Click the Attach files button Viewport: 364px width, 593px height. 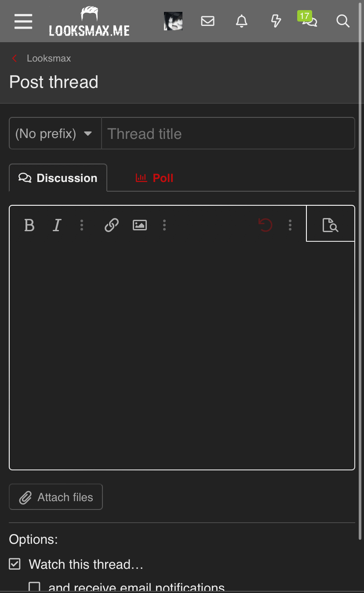[56, 497]
